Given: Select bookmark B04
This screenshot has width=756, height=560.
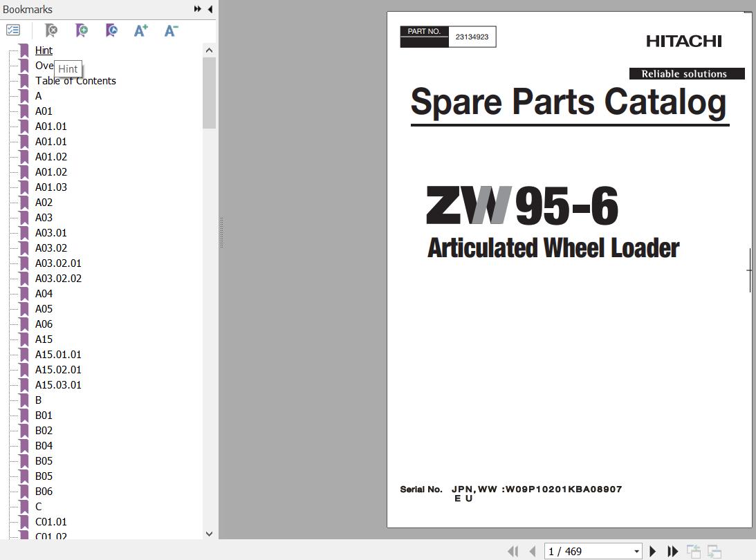Looking at the screenshot, I should pos(44,446).
